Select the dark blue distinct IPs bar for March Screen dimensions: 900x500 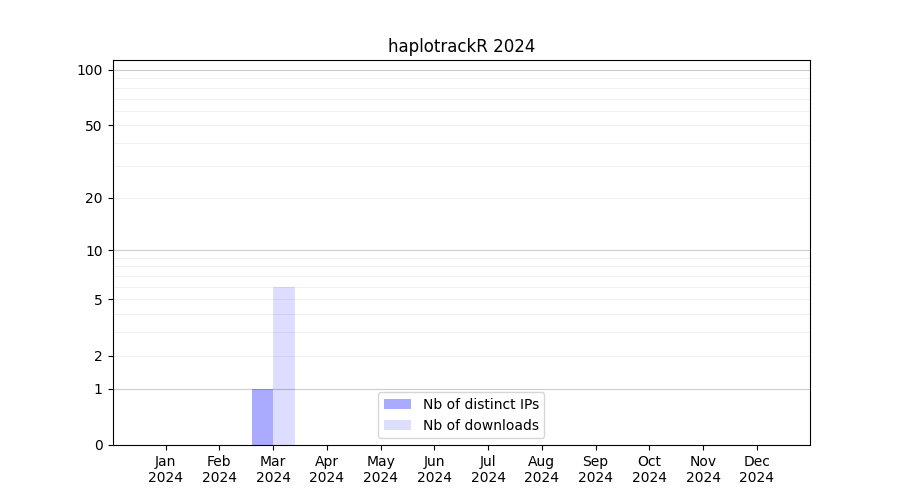pos(262,417)
